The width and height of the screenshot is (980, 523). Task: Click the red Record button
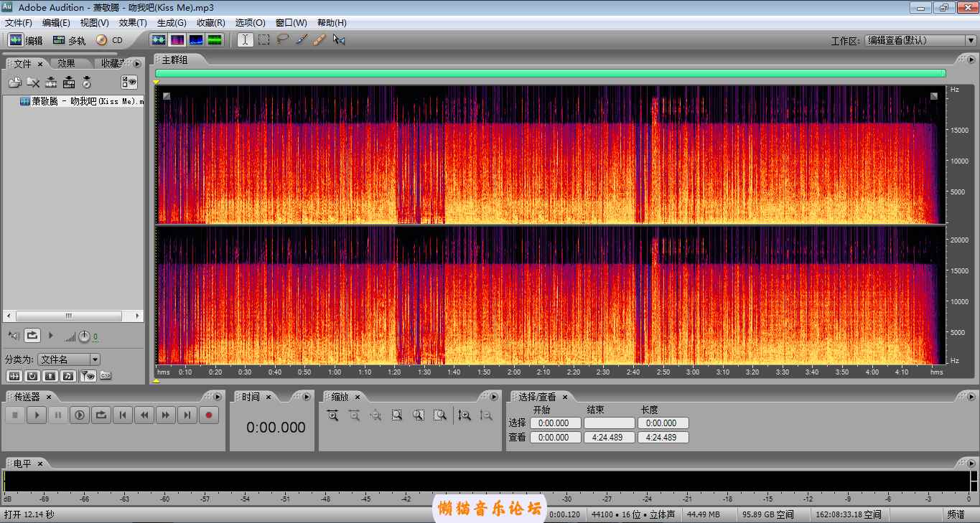209,415
